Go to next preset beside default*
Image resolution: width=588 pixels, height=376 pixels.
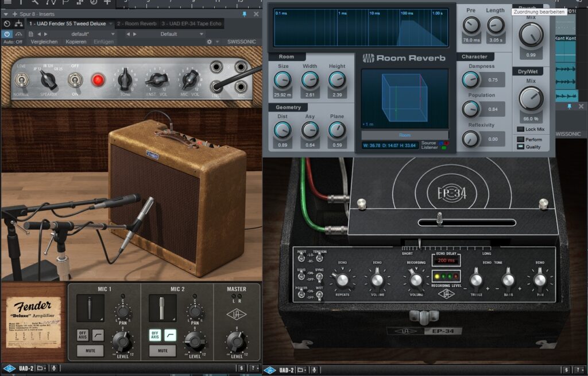click(x=46, y=34)
